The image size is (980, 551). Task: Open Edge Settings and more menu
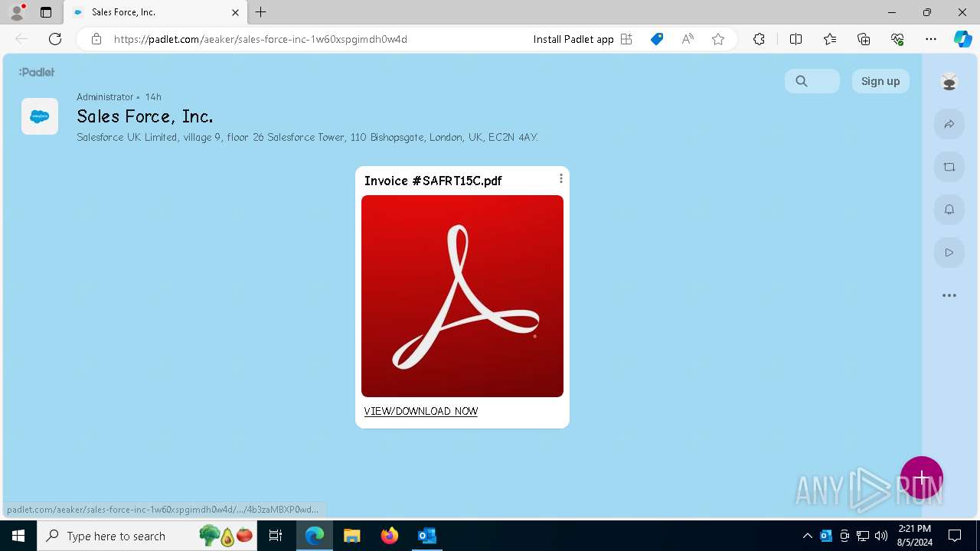click(x=931, y=39)
